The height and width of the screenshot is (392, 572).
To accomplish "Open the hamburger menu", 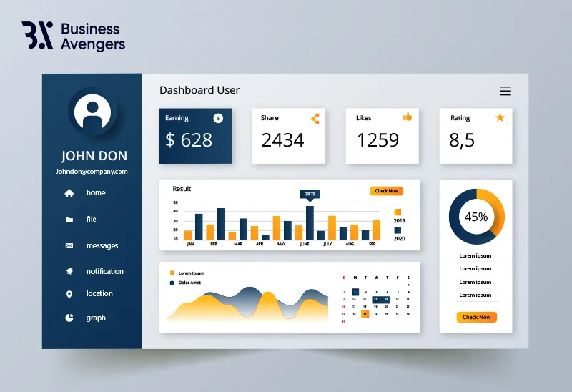I will click(x=505, y=91).
